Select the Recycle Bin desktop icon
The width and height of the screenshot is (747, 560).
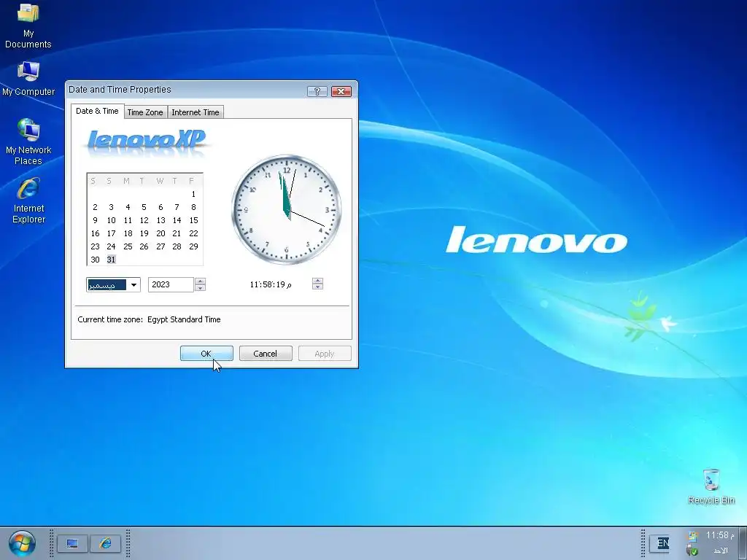tap(711, 486)
